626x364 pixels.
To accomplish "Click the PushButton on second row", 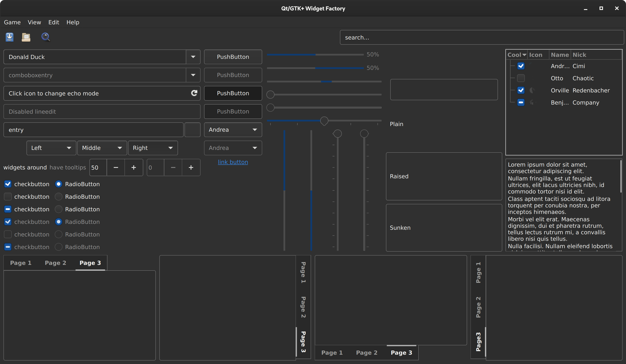I will (233, 75).
